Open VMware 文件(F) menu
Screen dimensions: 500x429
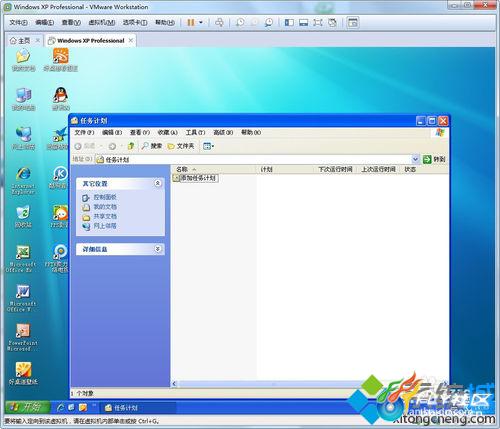tap(18, 23)
